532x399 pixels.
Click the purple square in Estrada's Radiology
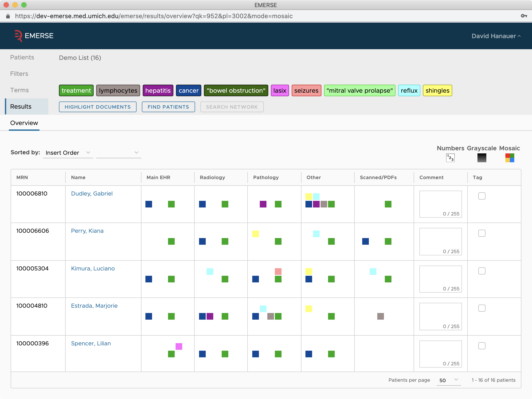[x=210, y=316]
